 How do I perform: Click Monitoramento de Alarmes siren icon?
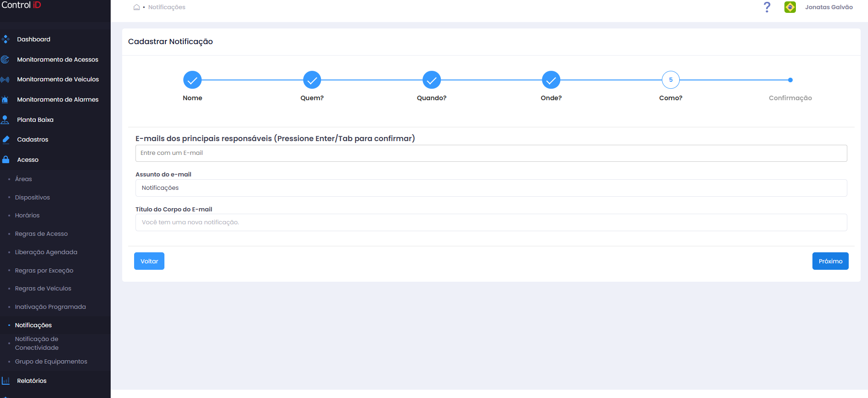click(x=5, y=99)
